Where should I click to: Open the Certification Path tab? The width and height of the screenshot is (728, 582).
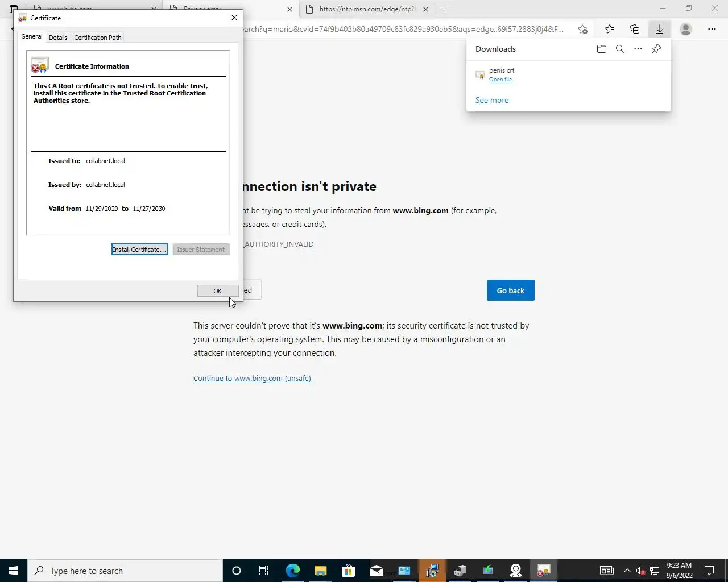98,38
